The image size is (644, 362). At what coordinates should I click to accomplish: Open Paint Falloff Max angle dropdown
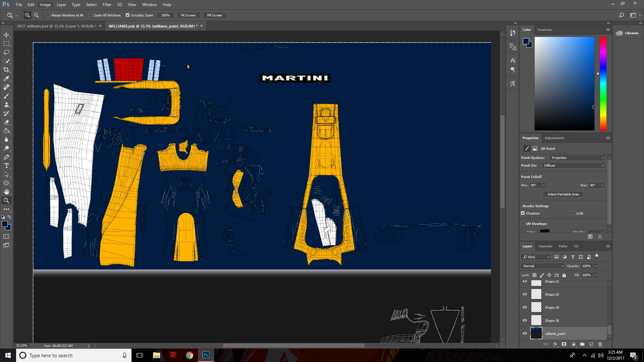click(x=603, y=185)
